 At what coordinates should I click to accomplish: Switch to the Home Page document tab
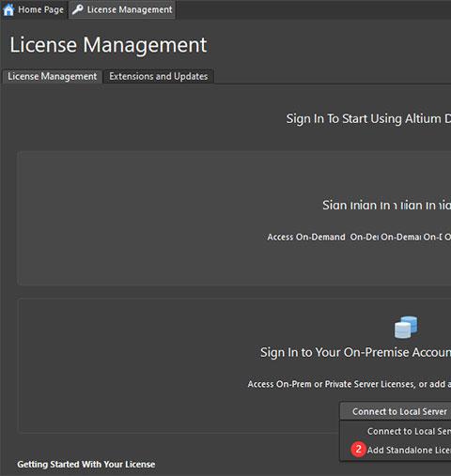[34, 9]
